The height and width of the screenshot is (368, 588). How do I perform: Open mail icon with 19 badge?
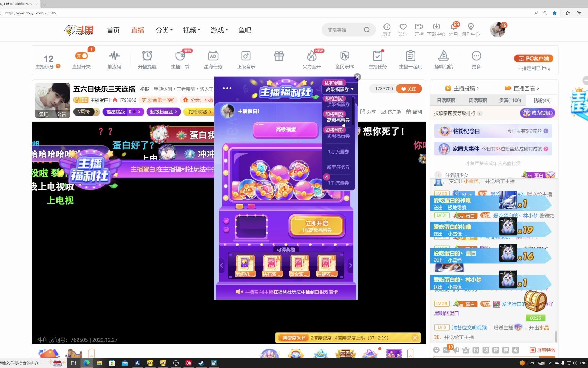[x=446, y=350]
